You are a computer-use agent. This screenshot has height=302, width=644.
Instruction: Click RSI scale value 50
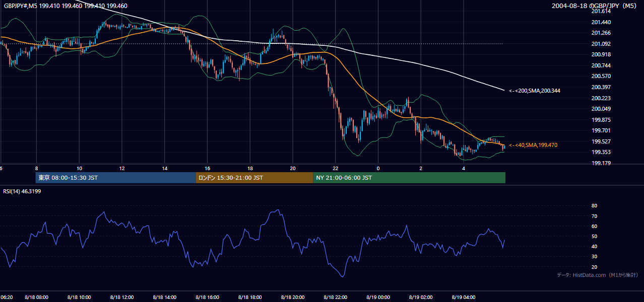tap(594, 236)
